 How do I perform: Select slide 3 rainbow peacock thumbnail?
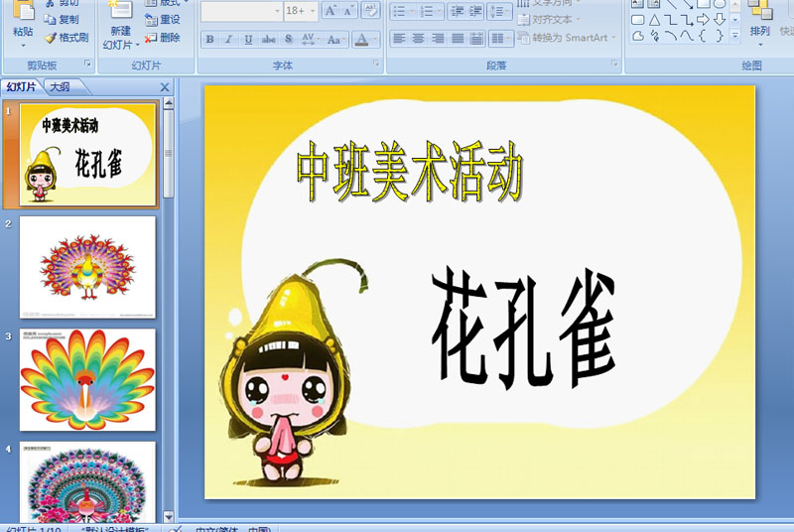(87, 379)
